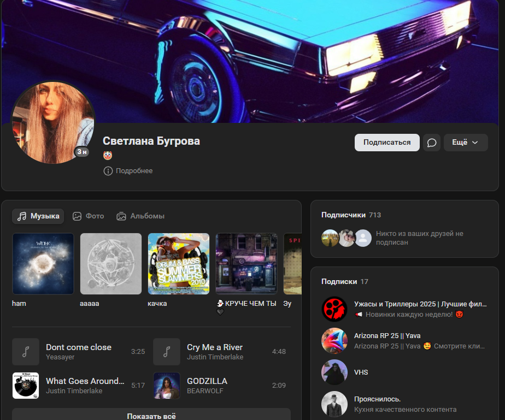The width and height of the screenshot is (505, 420).
Task: Open the VHS community title
Action: click(x=361, y=372)
